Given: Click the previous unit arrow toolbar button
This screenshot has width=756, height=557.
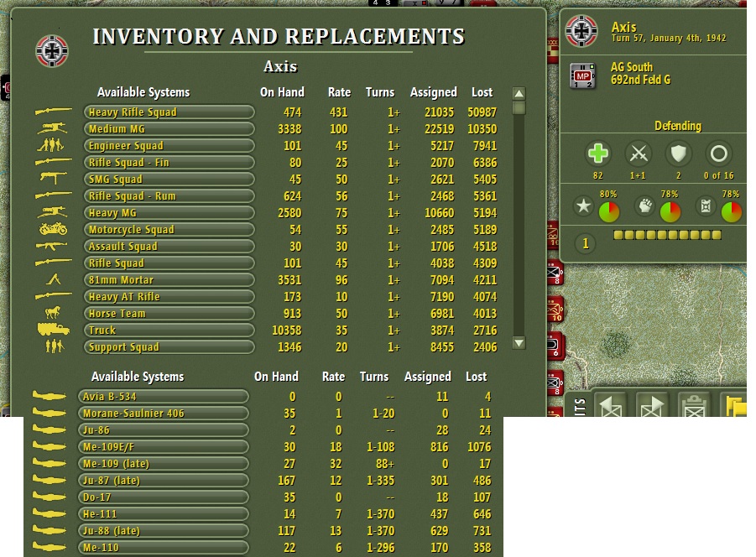Looking at the screenshot, I should pos(610,403).
